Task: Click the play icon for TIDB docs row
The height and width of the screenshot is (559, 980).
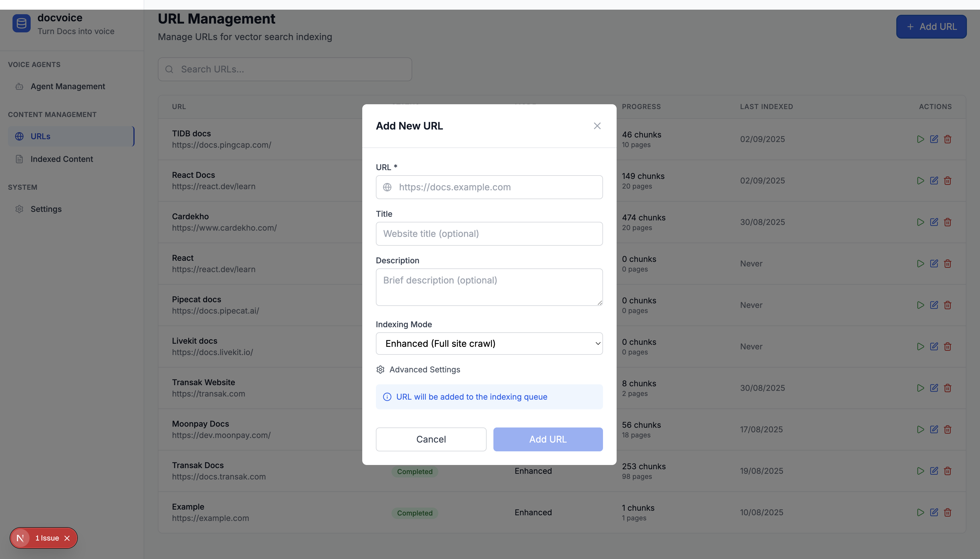Action: 920,139
